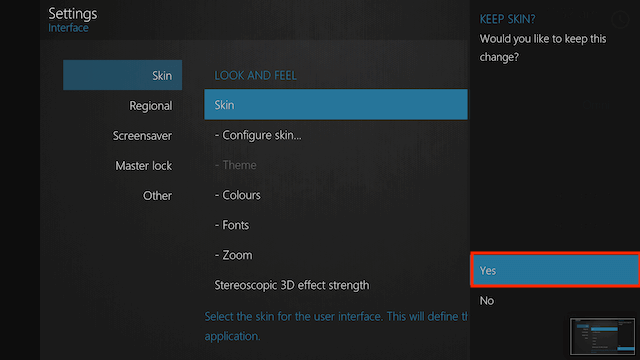
Task: Open the screen preview thumbnail in bottom corner
Action: pos(602,336)
